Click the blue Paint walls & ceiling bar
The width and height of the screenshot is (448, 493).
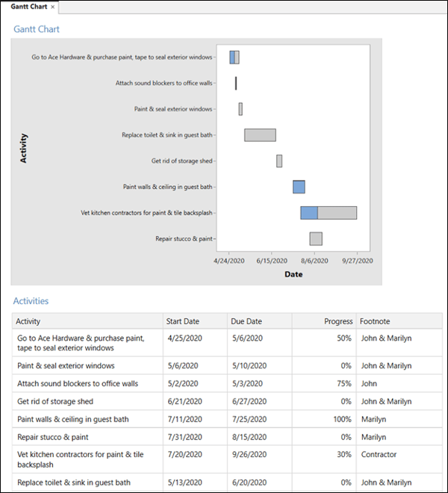tap(299, 187)
